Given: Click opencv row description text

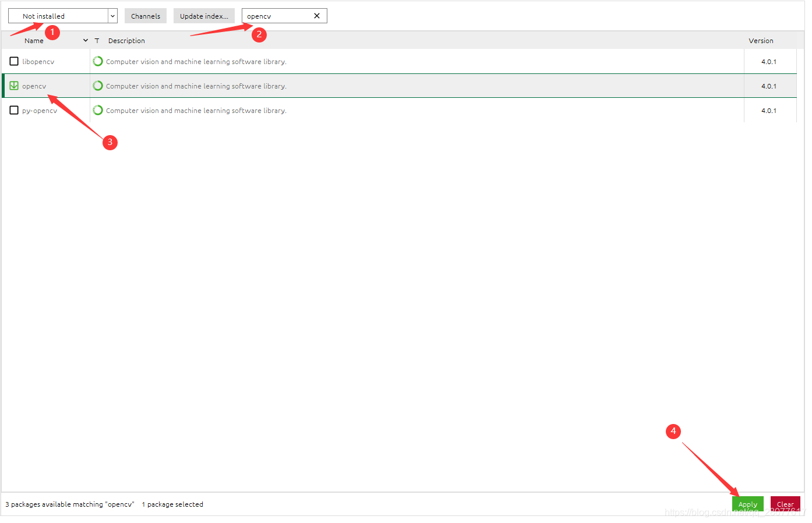Looking at the screenshot, I should [x=196, y=86].
